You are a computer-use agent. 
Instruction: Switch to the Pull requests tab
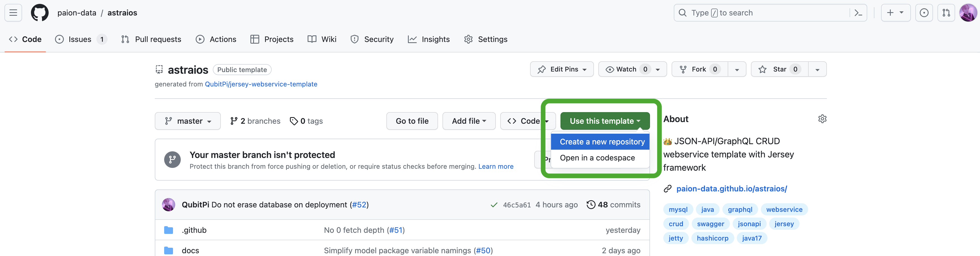(151, 39)
